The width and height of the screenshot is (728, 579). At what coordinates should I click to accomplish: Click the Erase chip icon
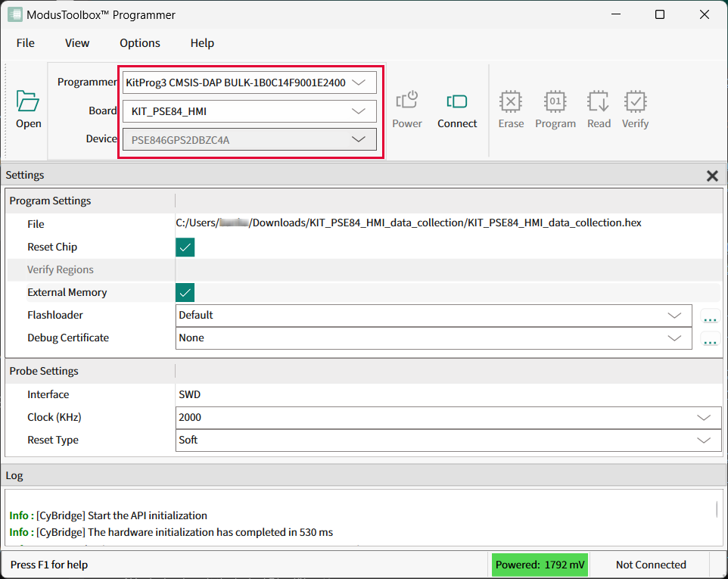(x=511, y=102)
